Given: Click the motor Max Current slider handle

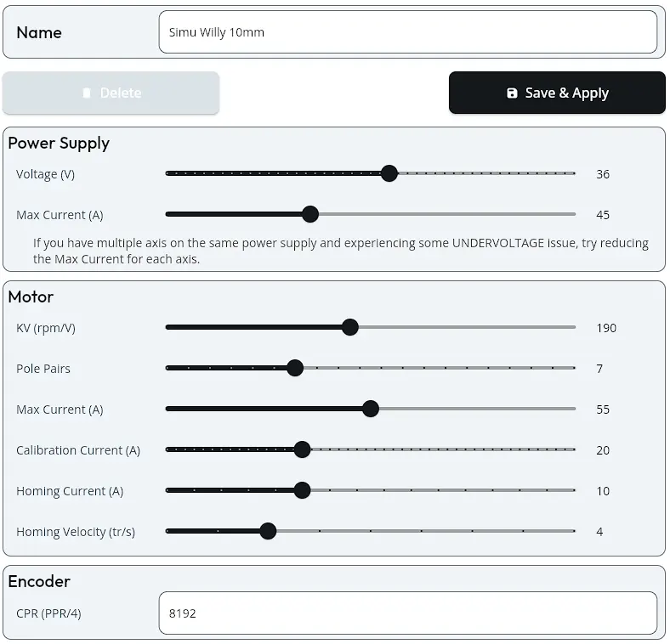Looking at the screenshot, I should (371, 409).
